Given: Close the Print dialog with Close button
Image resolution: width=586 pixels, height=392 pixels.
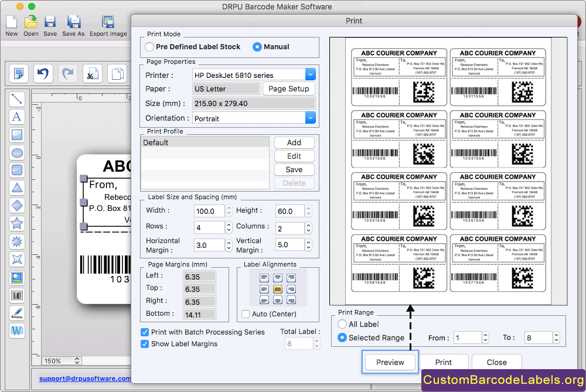Looking at the screenshot, I should click(497, 362).
